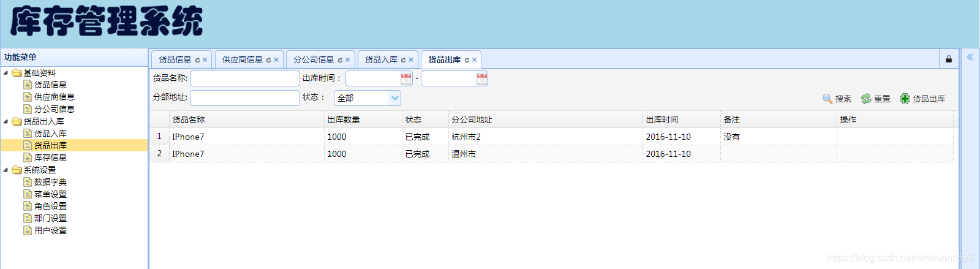
Task: Click the 备注 column header
Action: [779, 119]
